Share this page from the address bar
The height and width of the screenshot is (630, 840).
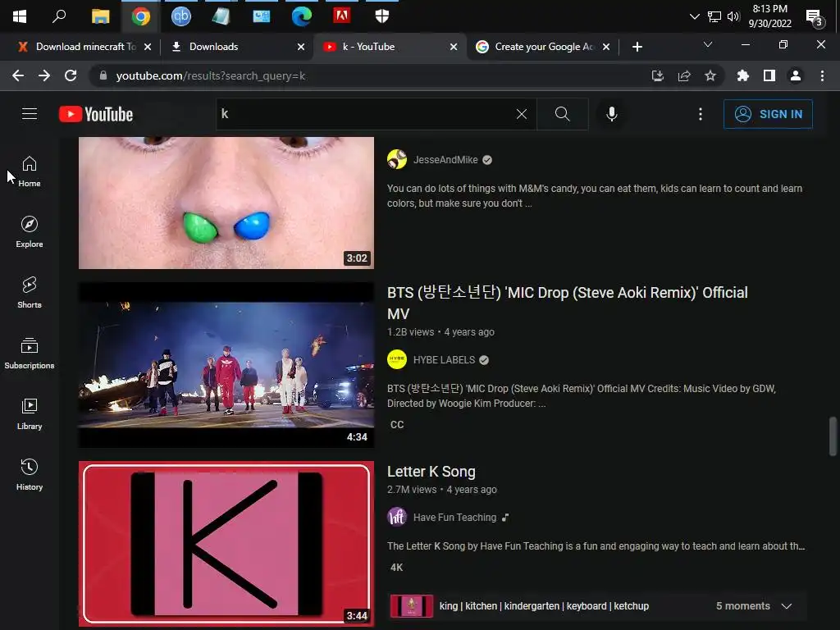(x=684, y=75)
